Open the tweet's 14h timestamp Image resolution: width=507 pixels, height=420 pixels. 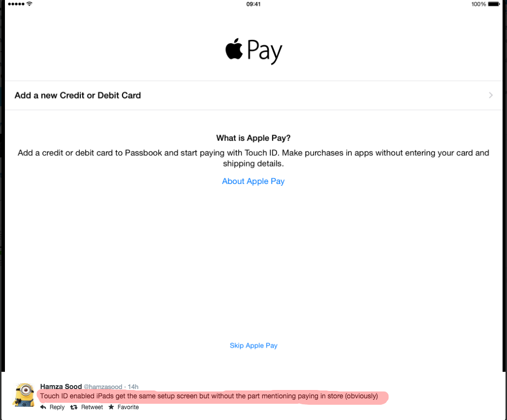[133, 387]
